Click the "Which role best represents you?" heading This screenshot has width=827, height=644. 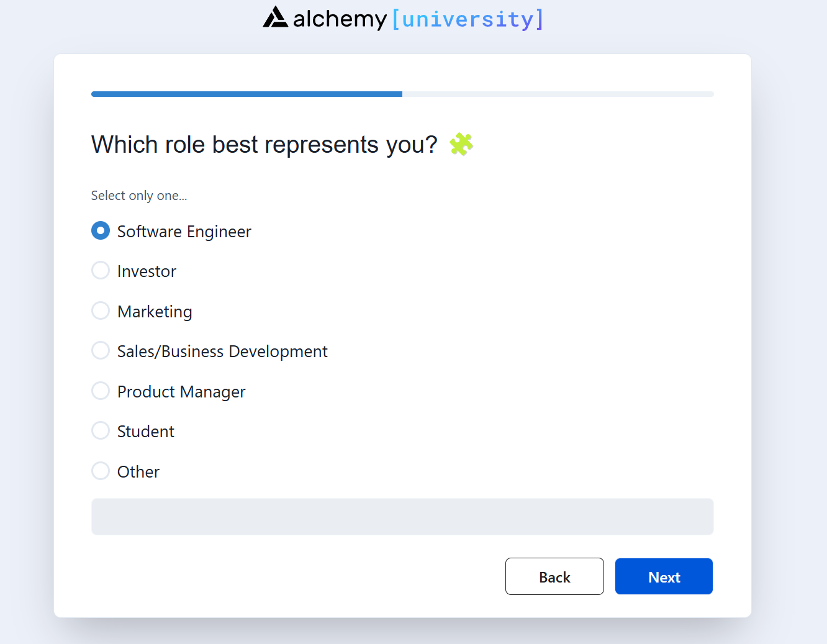pyautogui.click(x=264, y=145)
